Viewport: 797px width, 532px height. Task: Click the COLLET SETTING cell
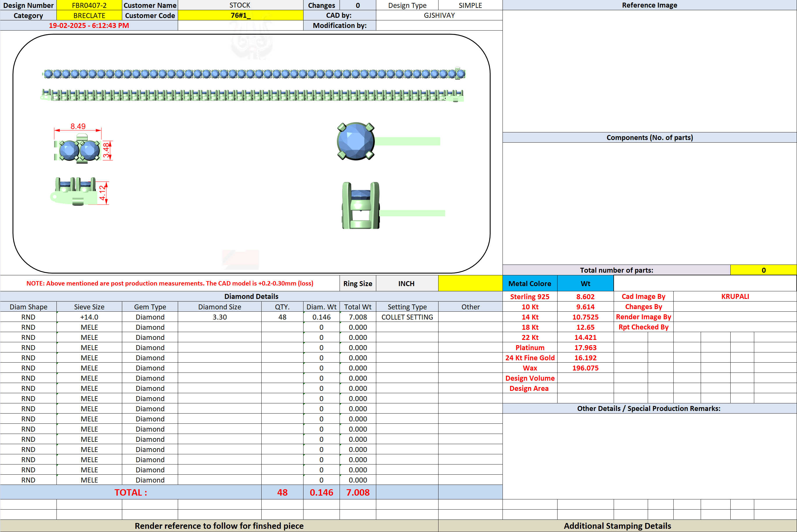[x=407, y=317]
